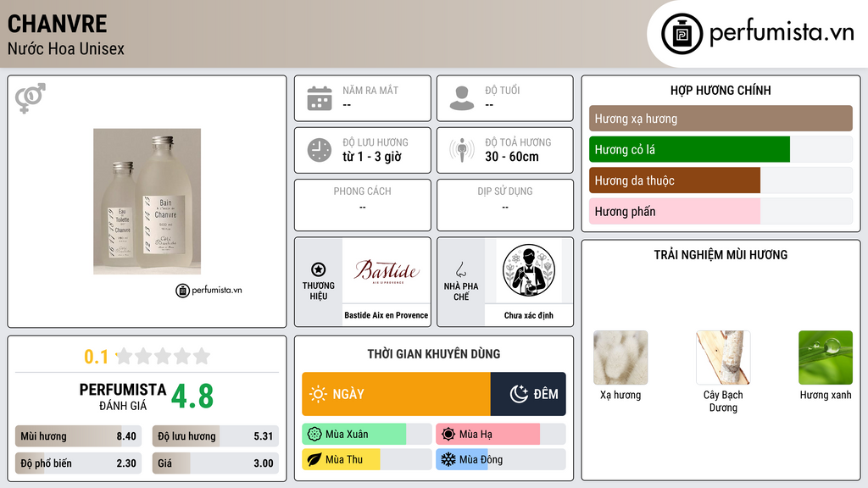This screenshot has width=868, height=488.
Task: Click the perfumista.vn site name in header
Action: click(782, 32)
